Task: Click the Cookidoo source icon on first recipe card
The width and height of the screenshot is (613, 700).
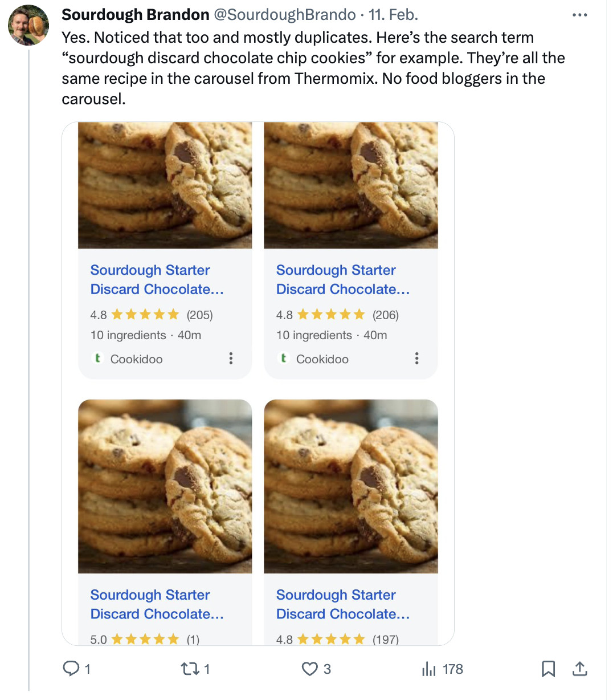Action: tap(97, 359)
